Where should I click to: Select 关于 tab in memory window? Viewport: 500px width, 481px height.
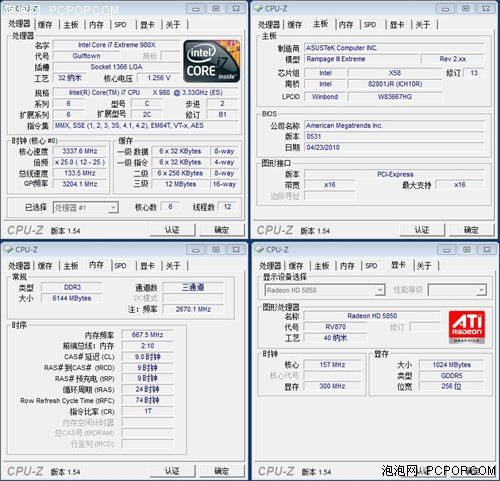click(x=173, y=266)
